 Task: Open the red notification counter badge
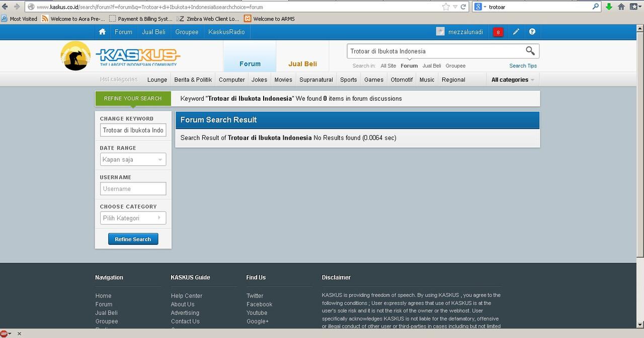498,32
